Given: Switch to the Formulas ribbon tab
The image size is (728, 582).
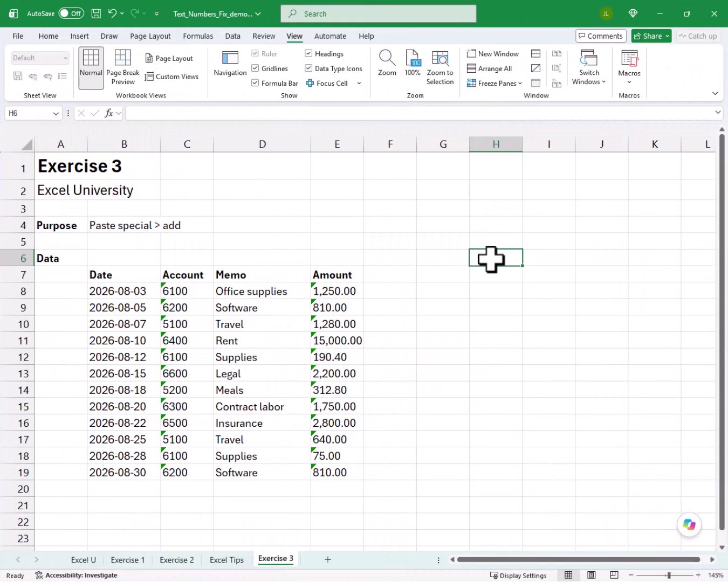Looking at the screenshot, I should click(x=198, y=36).
